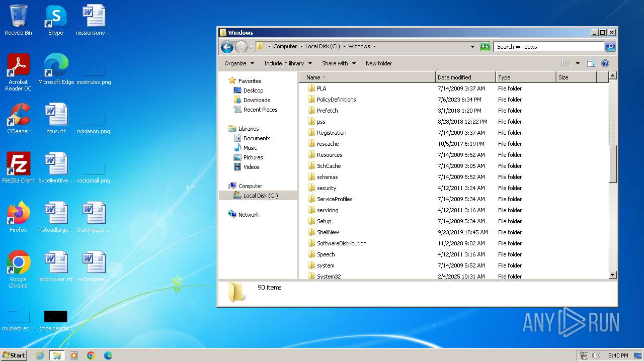Click the volume speaker tray icon
The image size is (644, 362).
pyautogui.click(x=596, y=355)
